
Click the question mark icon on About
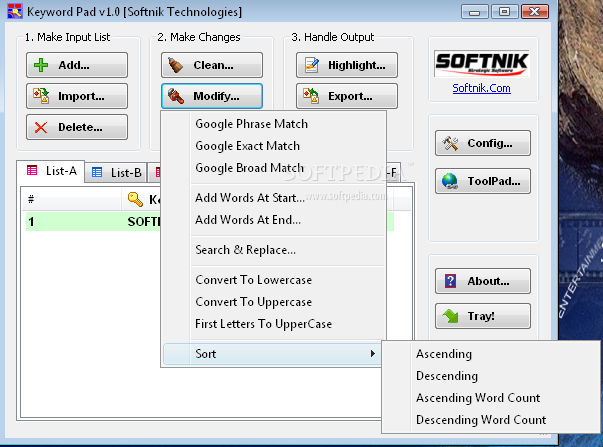pyautogui.click(x=450, y=281)
